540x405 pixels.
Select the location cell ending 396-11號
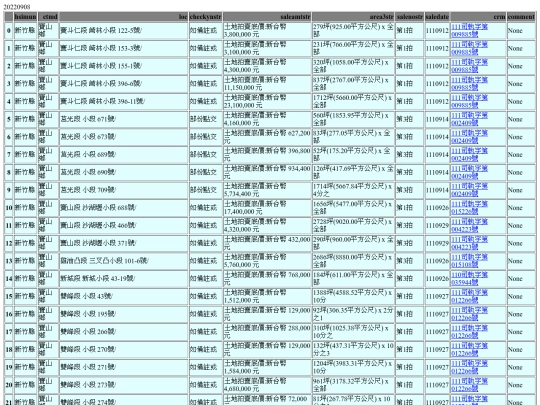coord(124,102)
